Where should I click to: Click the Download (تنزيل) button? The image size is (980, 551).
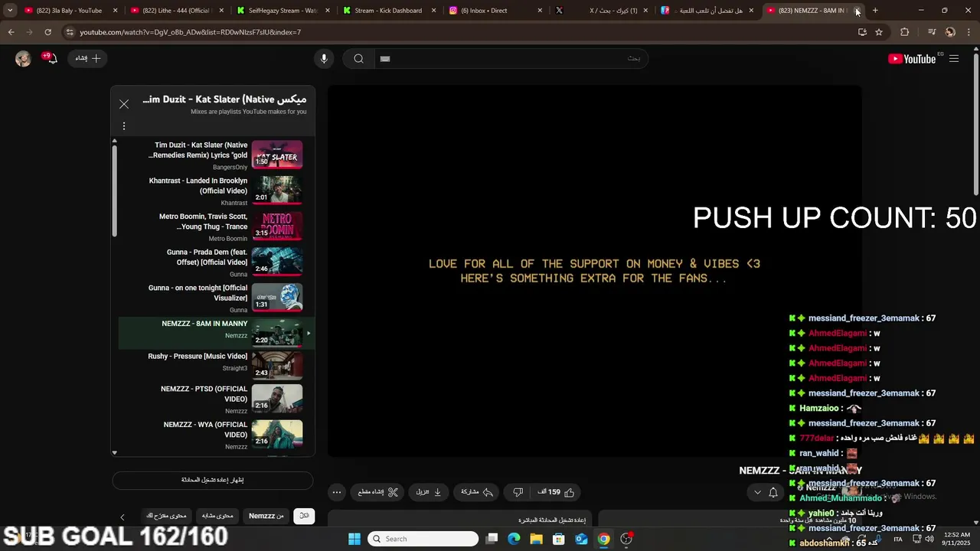[428, 492]
